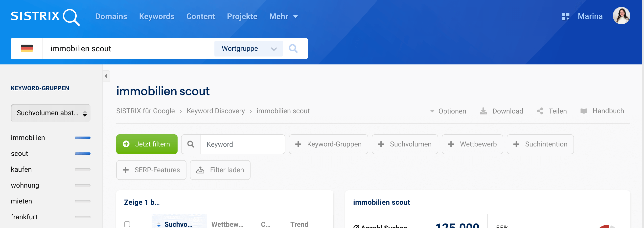Open the Handbuch book icon

(x=584, y=111)
